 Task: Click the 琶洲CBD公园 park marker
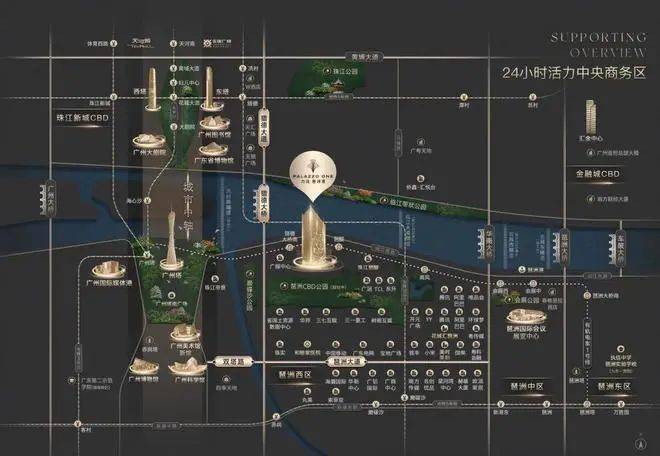pyautogui.click(x=284, y=286)
